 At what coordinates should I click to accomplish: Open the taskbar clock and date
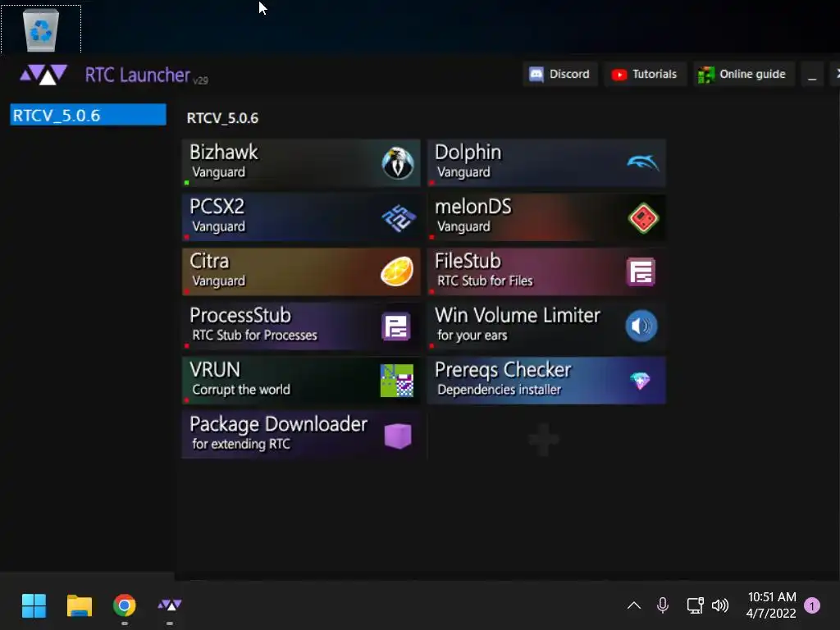(771, 605)
